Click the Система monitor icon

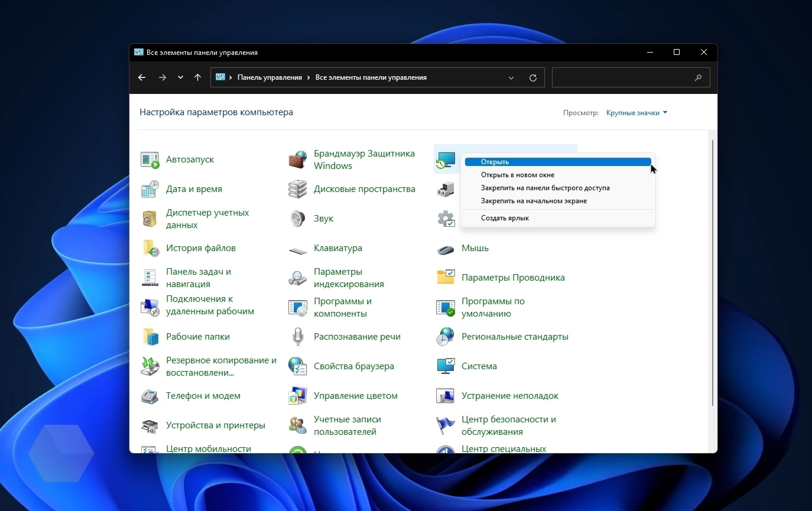pyautogui.click(x=446, y=366)
